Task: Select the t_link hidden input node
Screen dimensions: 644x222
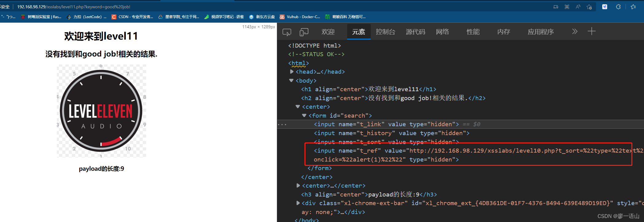Action: [x=386, y=124]
